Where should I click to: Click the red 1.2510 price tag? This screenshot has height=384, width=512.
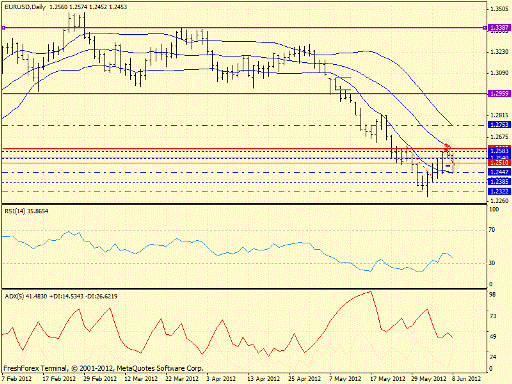click(x=499, y=163)
